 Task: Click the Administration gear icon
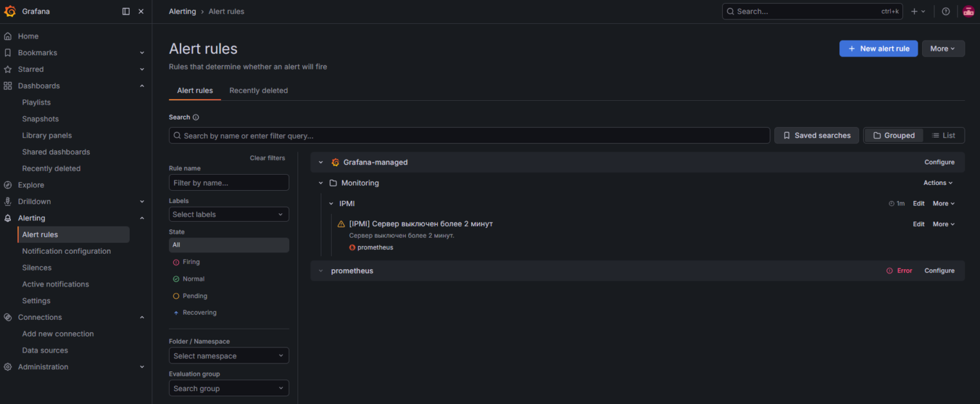8,367
